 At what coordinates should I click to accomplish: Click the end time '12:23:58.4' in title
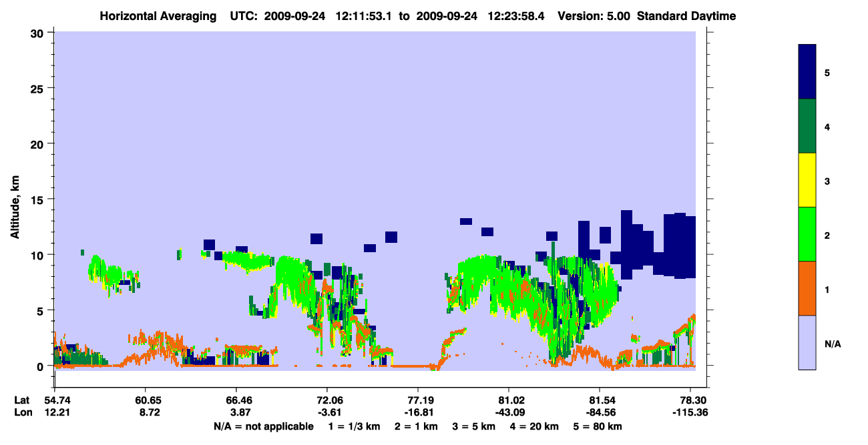515,16
